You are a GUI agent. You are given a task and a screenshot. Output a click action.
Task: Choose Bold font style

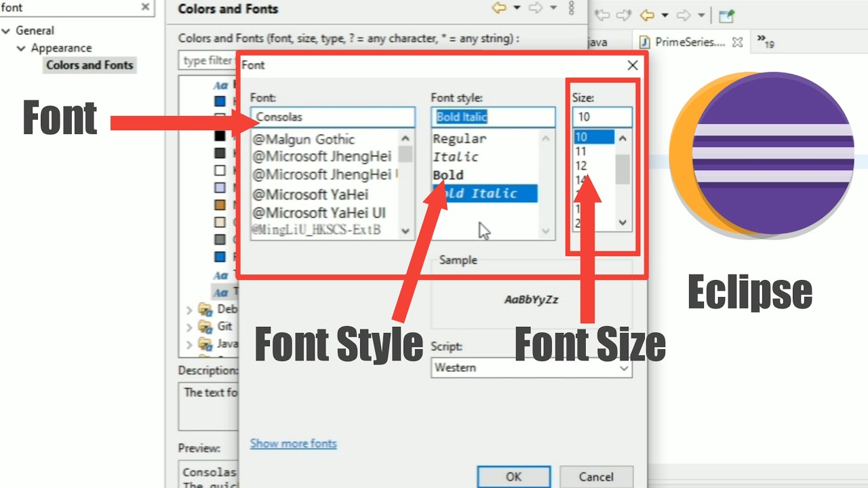(x=448, y=175)
